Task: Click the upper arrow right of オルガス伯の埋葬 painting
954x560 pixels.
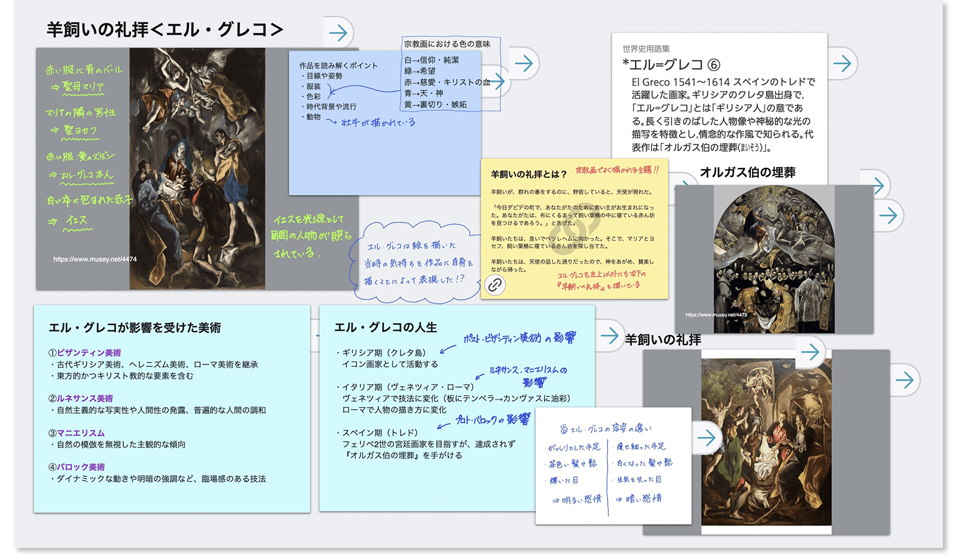Action: (x=877, y=185)
